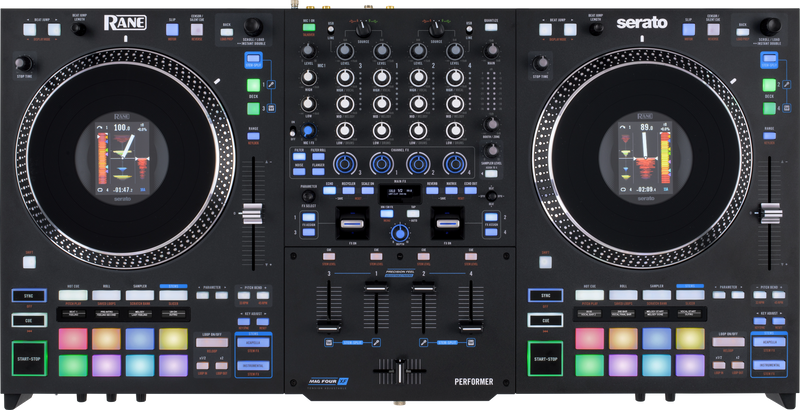
Task: Tap the microphone stem icon under channel 2 fader
Action: click(x=423, y=342)
